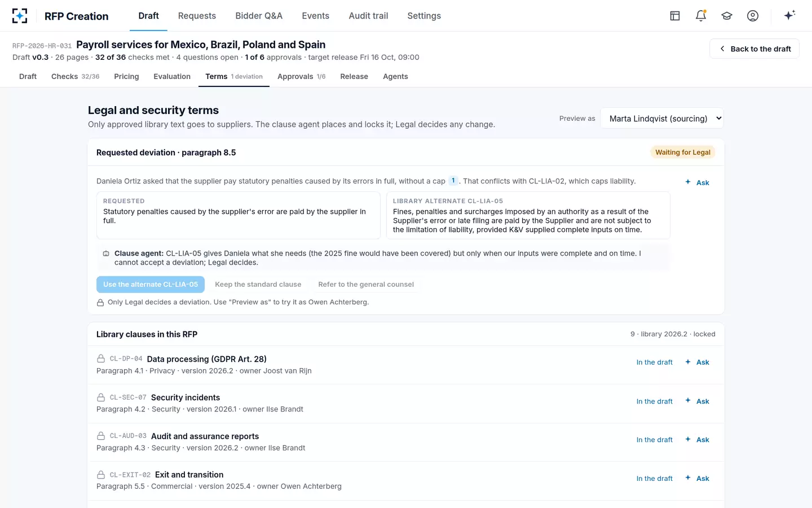Click Ask on the Security incidents clause
Image resolution: width=812 pixels, height=508 pixels.
[x=697, y=401]
